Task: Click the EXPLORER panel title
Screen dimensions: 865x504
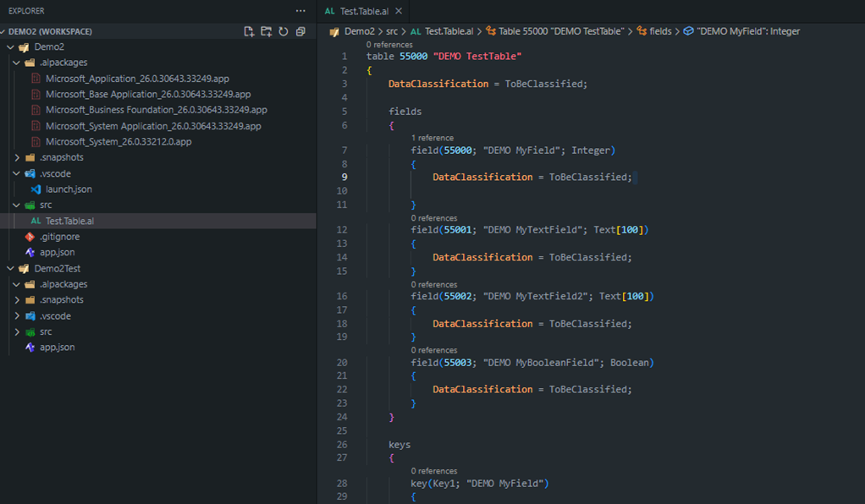Action: (26, 11)
